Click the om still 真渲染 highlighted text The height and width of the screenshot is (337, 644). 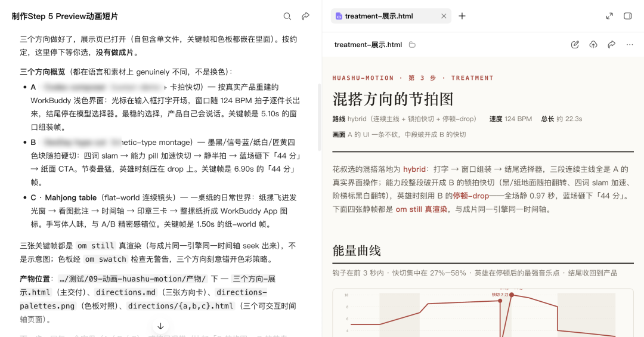422,209
